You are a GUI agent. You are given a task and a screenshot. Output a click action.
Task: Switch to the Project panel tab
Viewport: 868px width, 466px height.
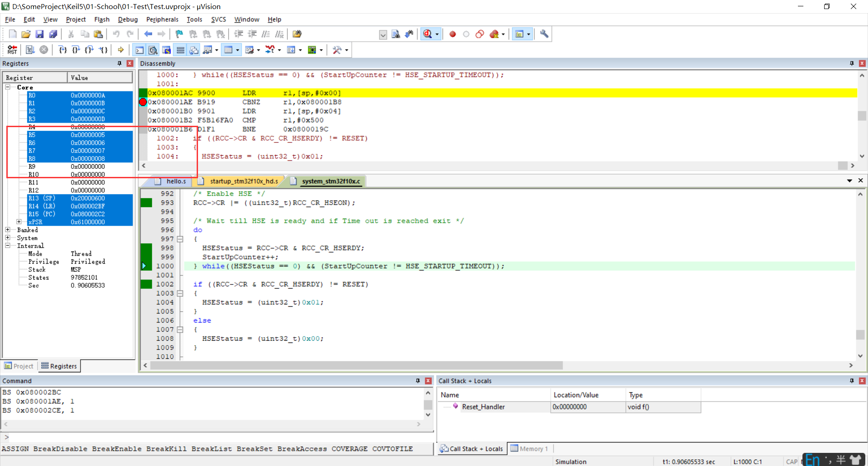[19, 366]
